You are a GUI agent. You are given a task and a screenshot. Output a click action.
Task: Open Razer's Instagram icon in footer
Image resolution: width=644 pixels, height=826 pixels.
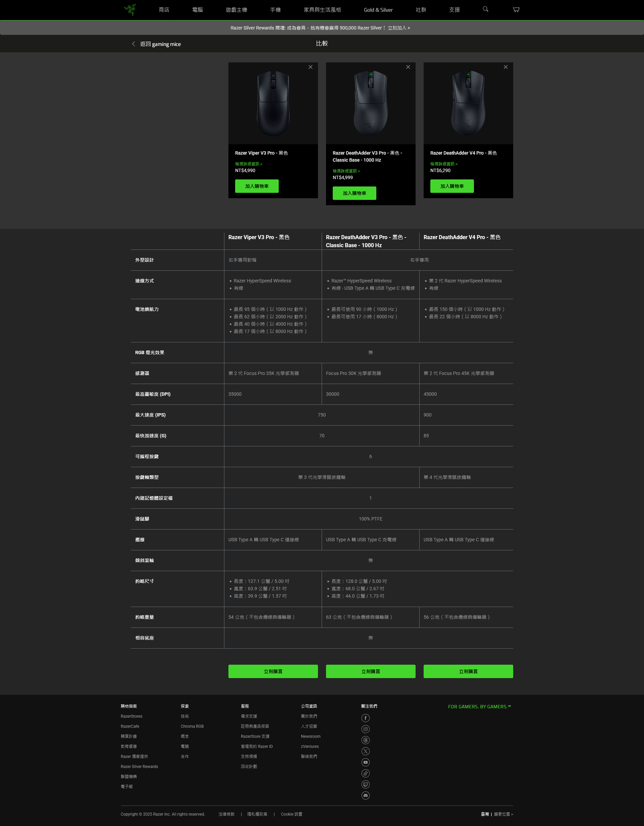(x=365, y=729)
